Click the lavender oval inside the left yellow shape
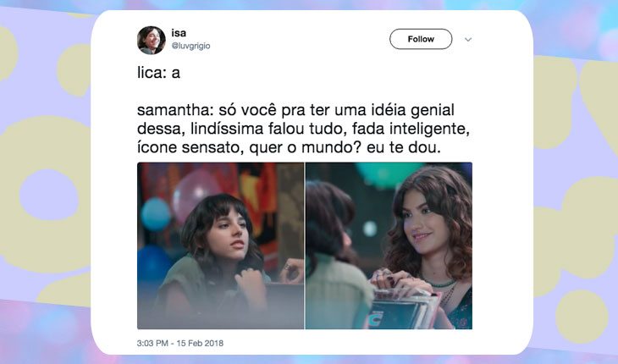Viewport: 618px width, 364px height. pyautogui.click(x=49, y=195)
